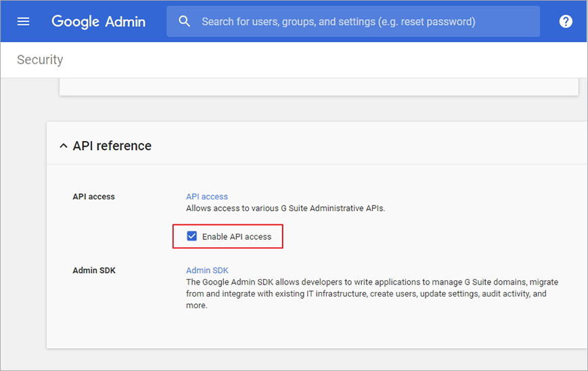
Task: Click the API reference heading text
Action: point(112,146)
